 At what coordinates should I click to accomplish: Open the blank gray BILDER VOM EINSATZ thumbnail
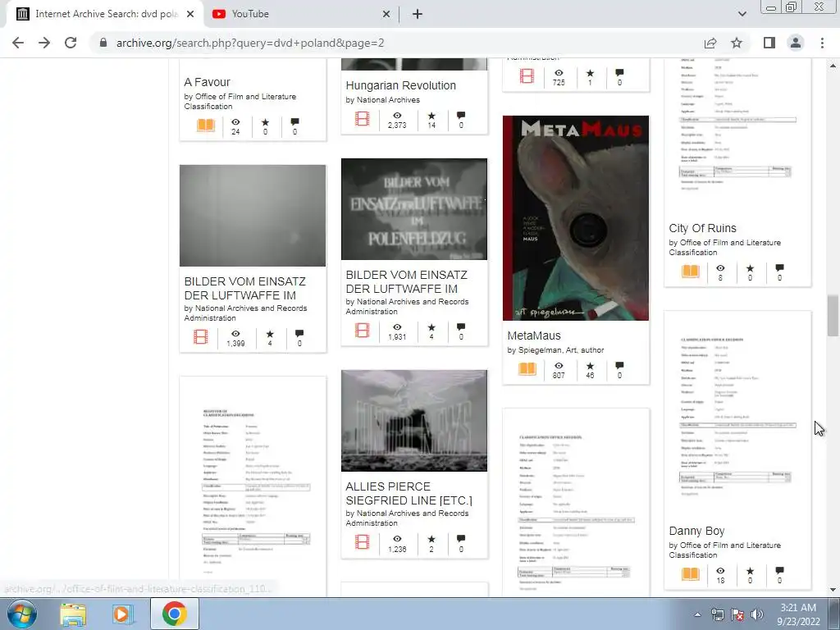[x=253, y=216]
